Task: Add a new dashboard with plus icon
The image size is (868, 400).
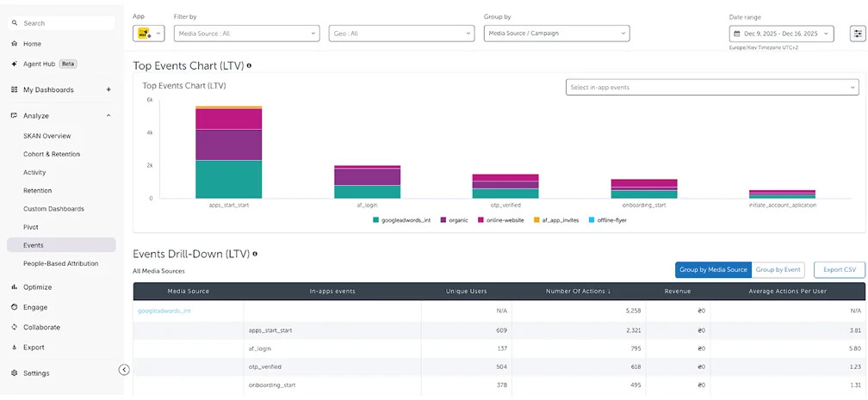Action: tap(108, 89)
